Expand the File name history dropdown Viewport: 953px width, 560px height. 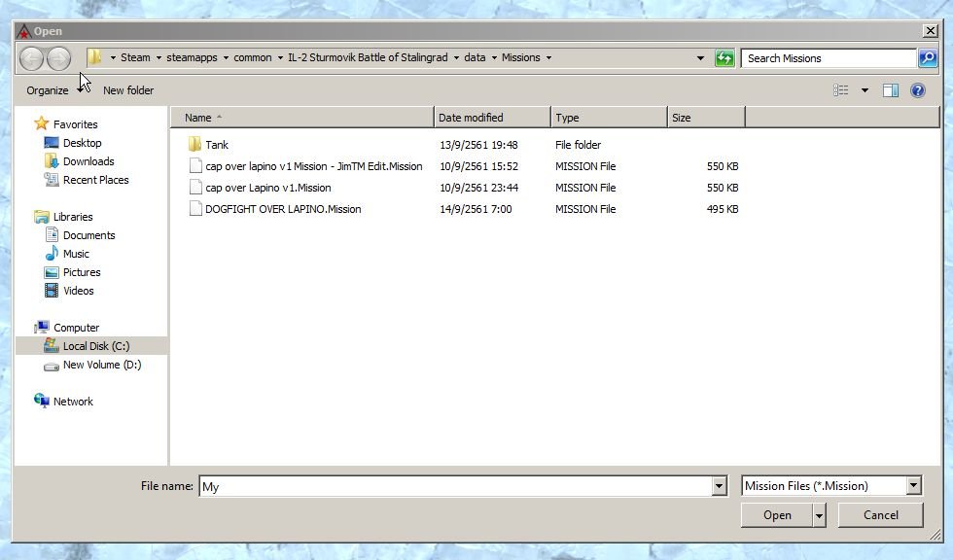[x=720, y=486]
